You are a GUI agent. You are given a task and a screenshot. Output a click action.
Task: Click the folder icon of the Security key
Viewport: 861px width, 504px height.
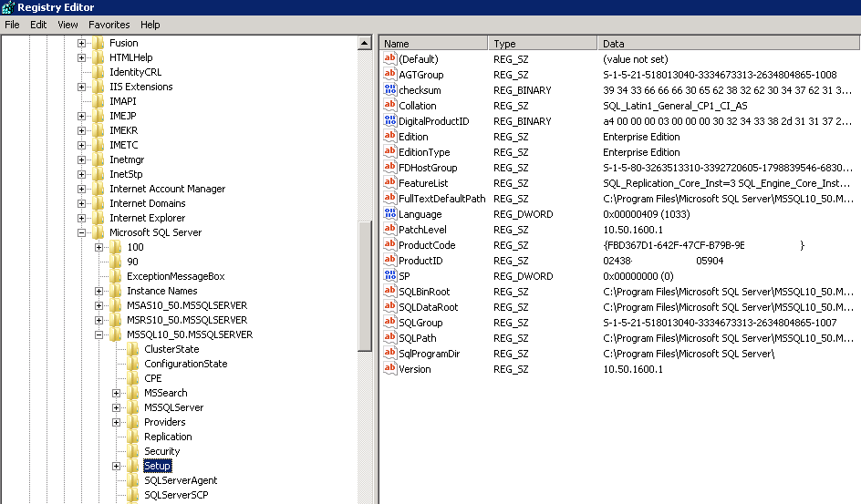point(133,451)
